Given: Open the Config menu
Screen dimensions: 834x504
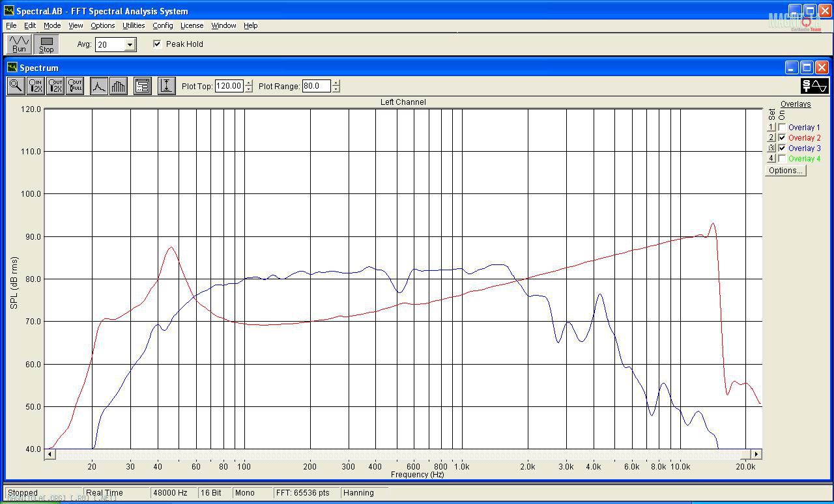Looking at the screenshot, I should tap(163, 25).
